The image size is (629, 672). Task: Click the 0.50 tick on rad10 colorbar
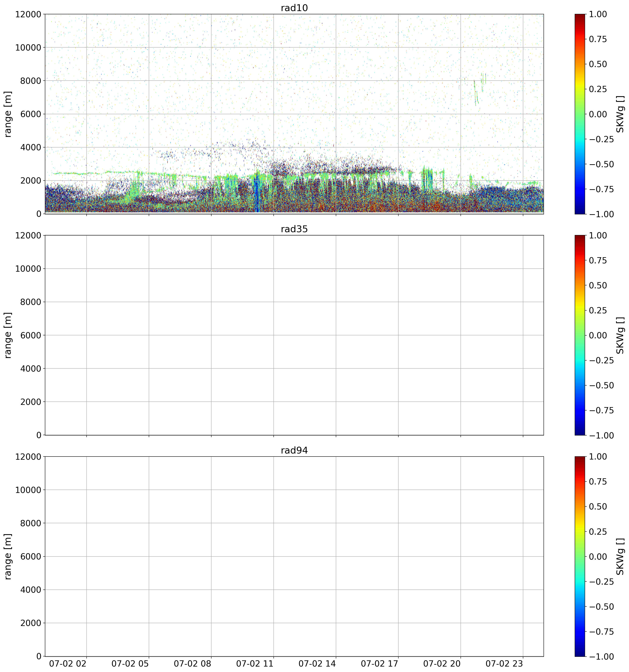point(598,64)
